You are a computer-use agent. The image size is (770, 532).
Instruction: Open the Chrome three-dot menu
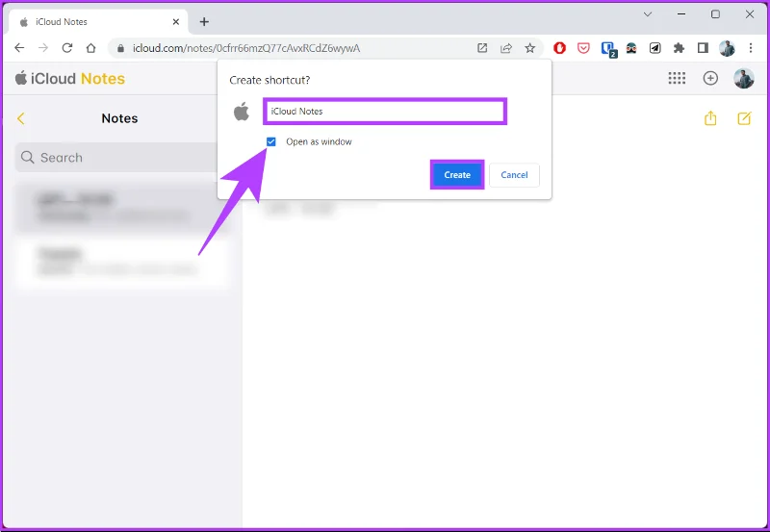pos(751,47)
